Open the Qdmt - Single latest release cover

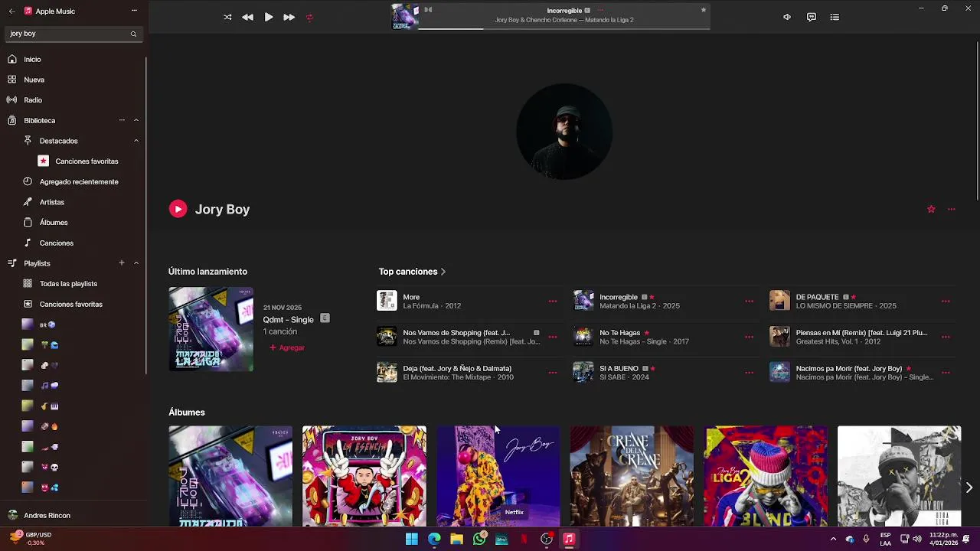(211, 329)
